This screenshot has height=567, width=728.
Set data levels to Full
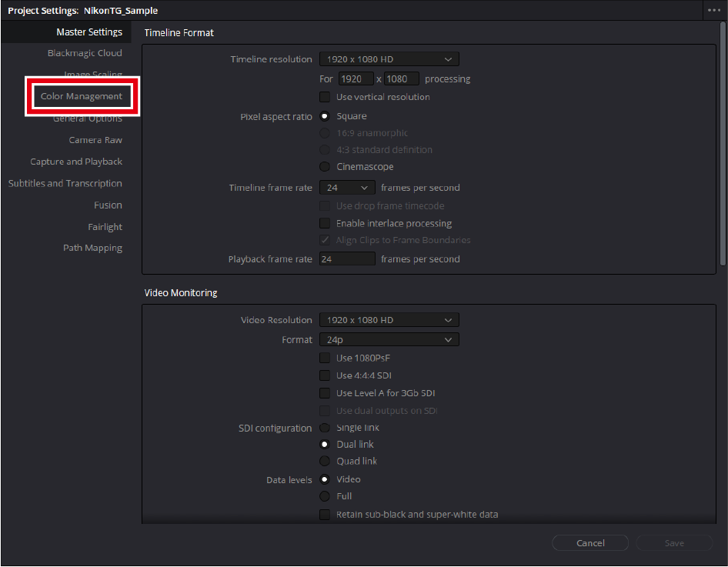[325, 496]
